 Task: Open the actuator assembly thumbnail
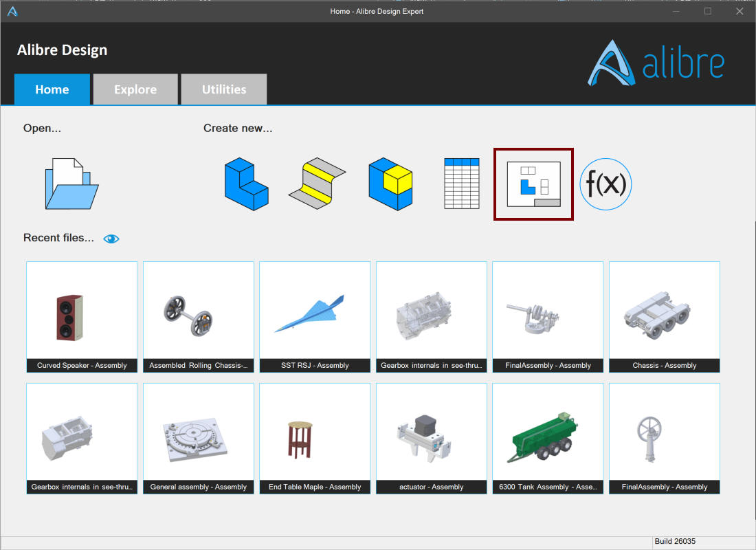pos(432,438)
